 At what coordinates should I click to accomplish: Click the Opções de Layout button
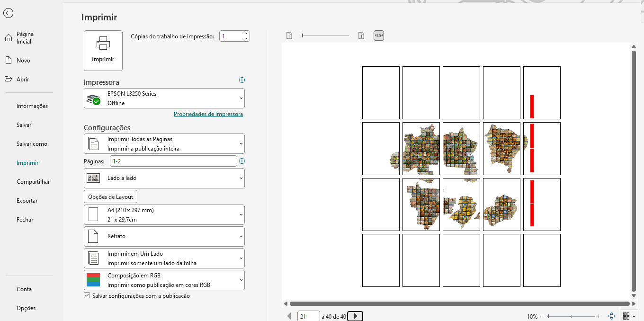point(111,197)
